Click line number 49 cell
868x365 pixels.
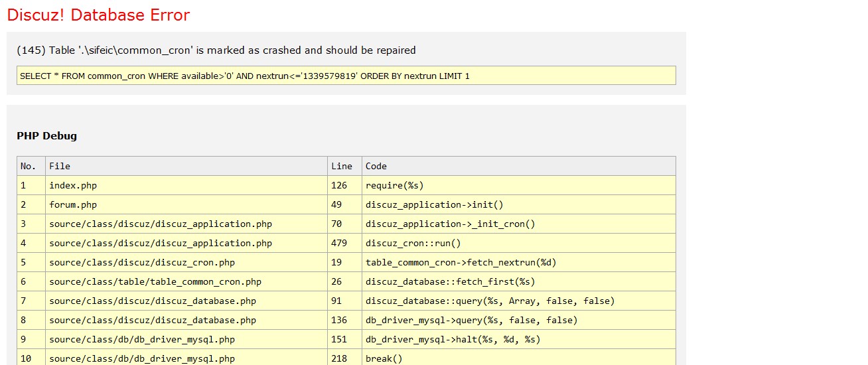344,204
